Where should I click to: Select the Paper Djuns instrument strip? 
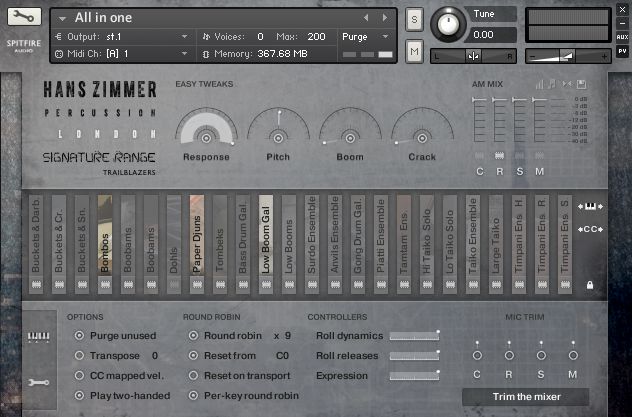click(x=197, y=235)
